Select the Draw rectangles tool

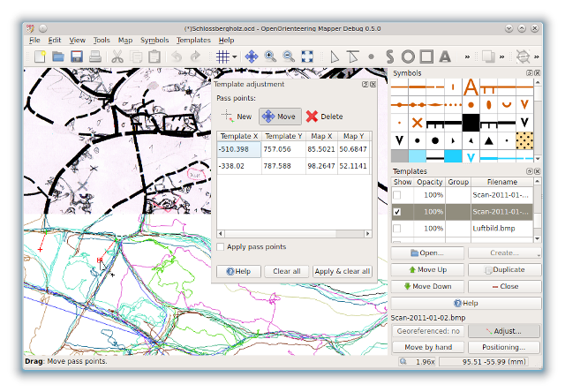coord(426,57)
